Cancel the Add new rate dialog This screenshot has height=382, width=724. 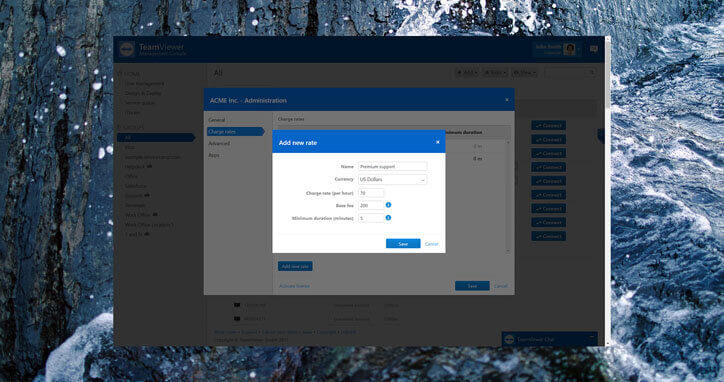click(x=432, y=244)
